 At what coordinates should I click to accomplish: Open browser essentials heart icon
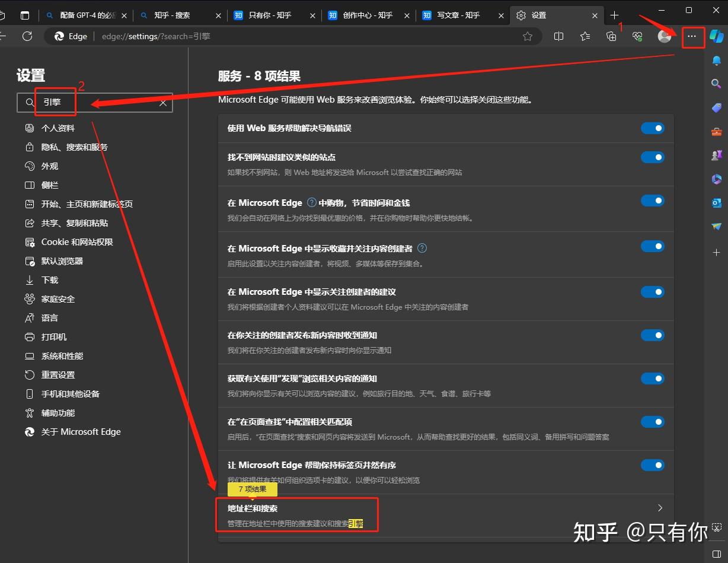(x=638, y=37)
